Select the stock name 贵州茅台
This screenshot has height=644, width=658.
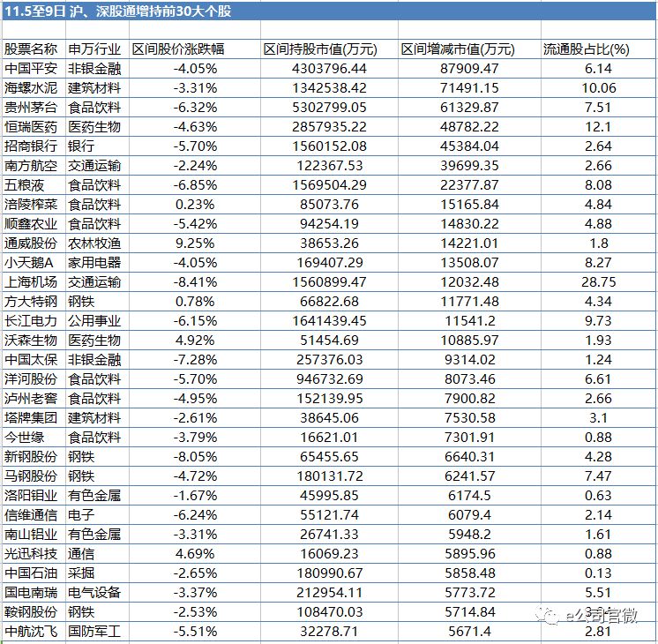[31, 107]
